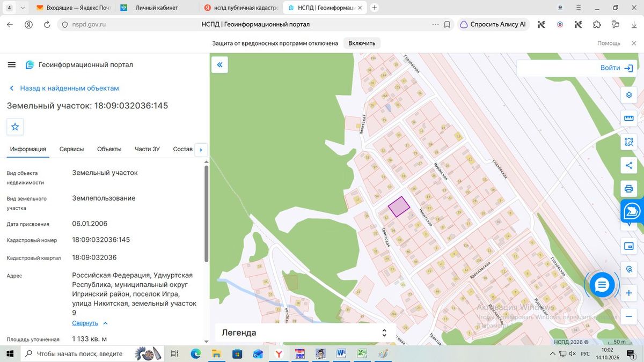
Task: Collapse the address with the Свернуть link
Action: coord(90,323)
